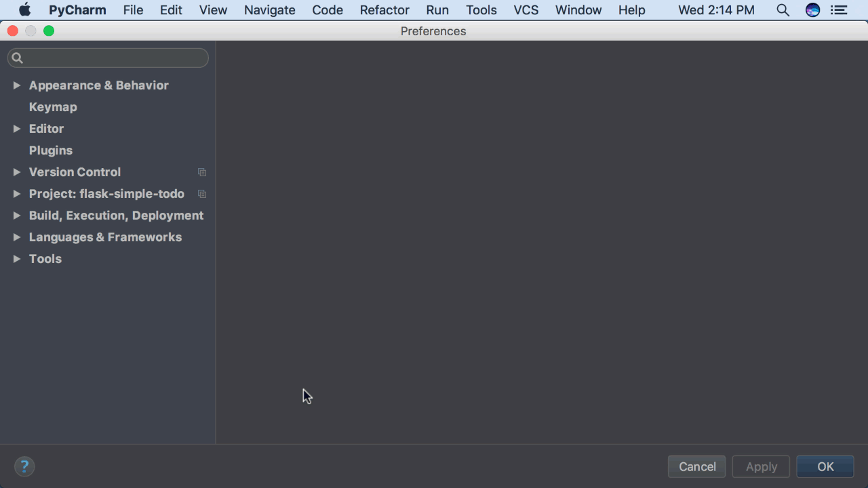This screenshot has width=868, height=488.
Task: Select the Keymap settings page
Action: click(x=53, y=107)
